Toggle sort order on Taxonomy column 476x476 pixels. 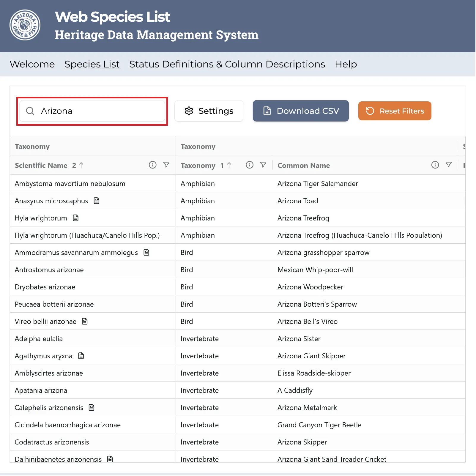click(x=229, y=165)
